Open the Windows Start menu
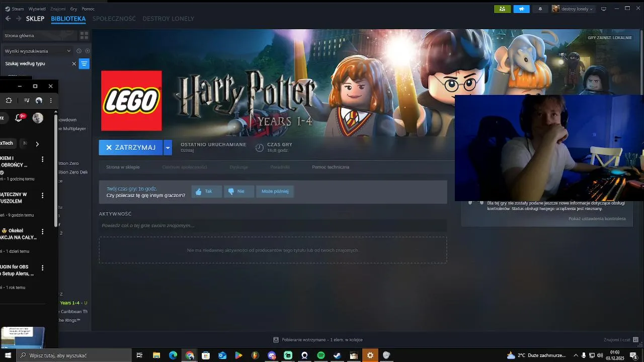 [8, 355]
